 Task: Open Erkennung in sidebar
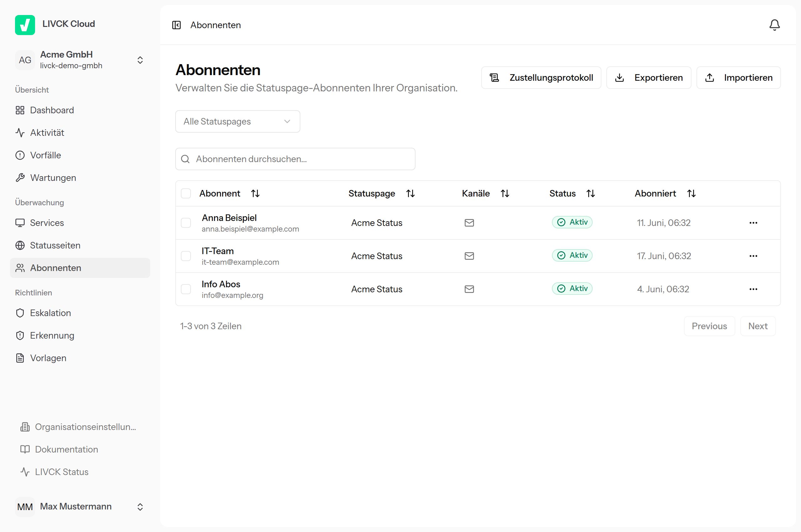pos(80,335)
